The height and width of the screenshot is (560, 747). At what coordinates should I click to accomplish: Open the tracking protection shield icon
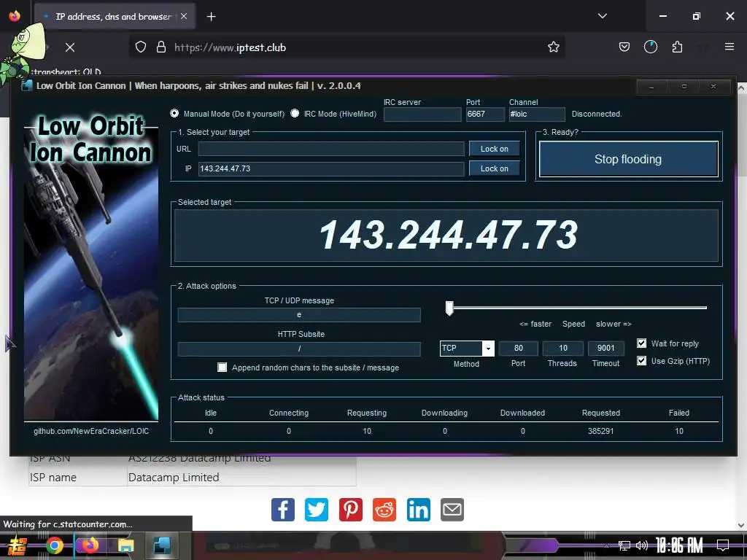[141, 47]
